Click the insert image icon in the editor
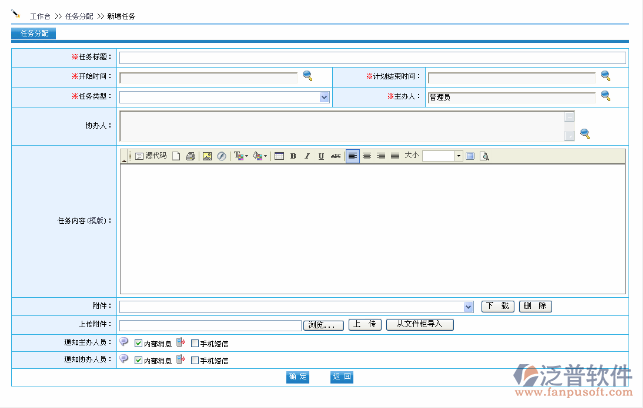 click(207, 156)
